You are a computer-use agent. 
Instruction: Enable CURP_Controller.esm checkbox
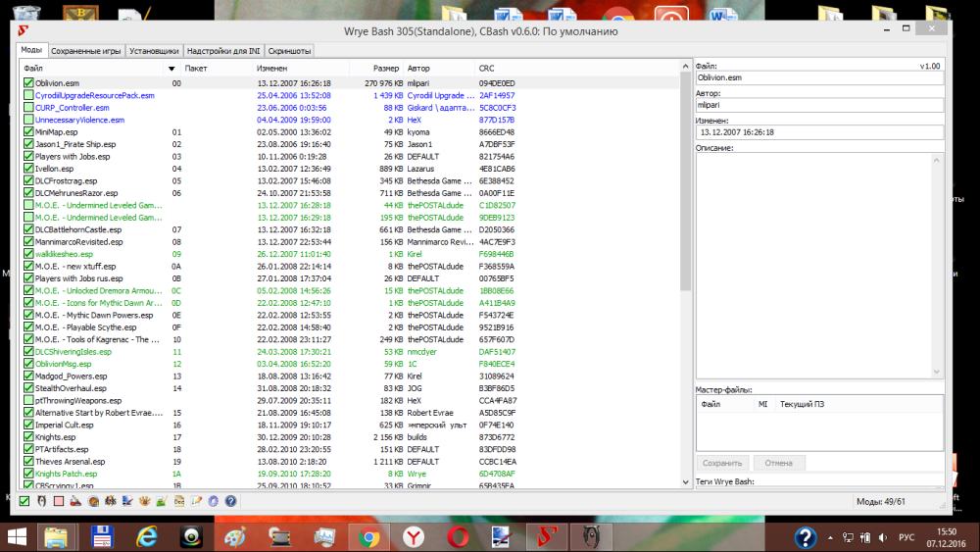tap(28, 108)
